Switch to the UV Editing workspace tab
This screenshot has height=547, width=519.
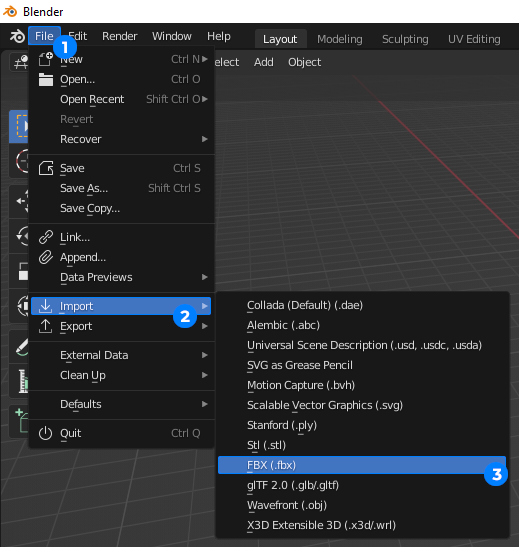(x=474, y=39)
